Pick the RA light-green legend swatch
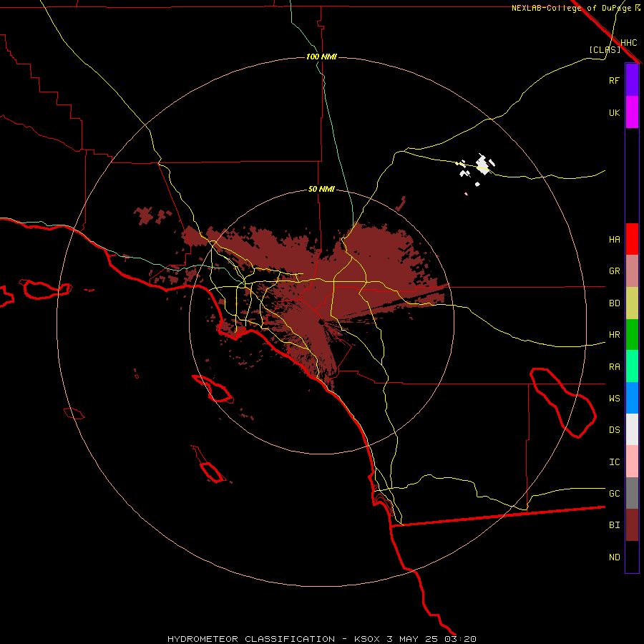The image size is (644, 644). tap(632, 366)
